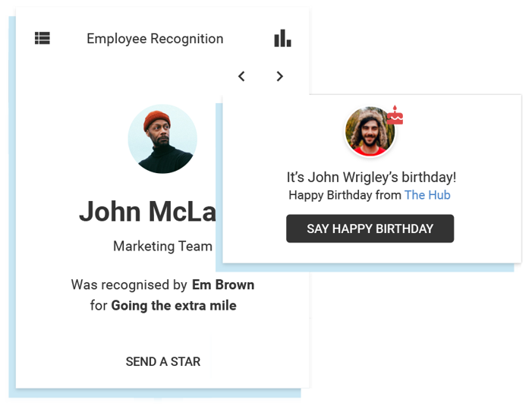Click the blank area below Employee Recognition title
Viewport: 532px width, 406px height.
[x=136, y=77]
